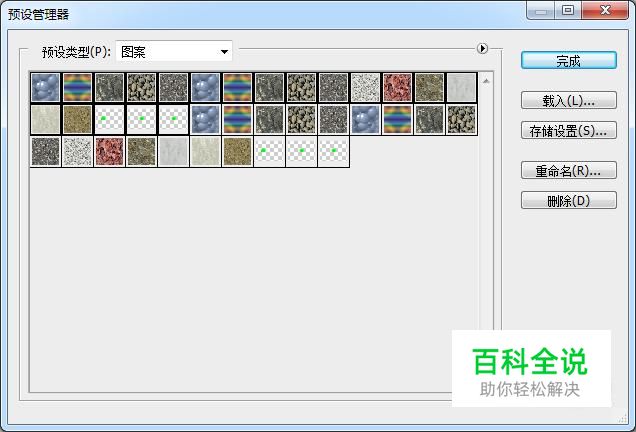Select the second bubbles pattern in top row

[206, 87]
